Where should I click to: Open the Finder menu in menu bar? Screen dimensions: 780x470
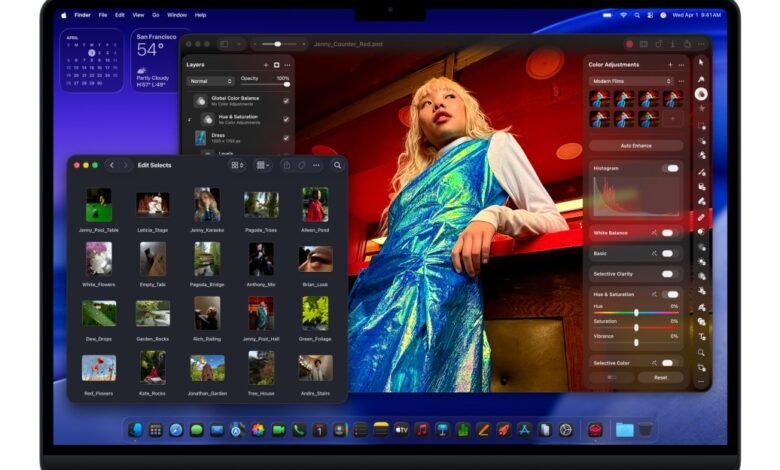click(x=83, y=15)
